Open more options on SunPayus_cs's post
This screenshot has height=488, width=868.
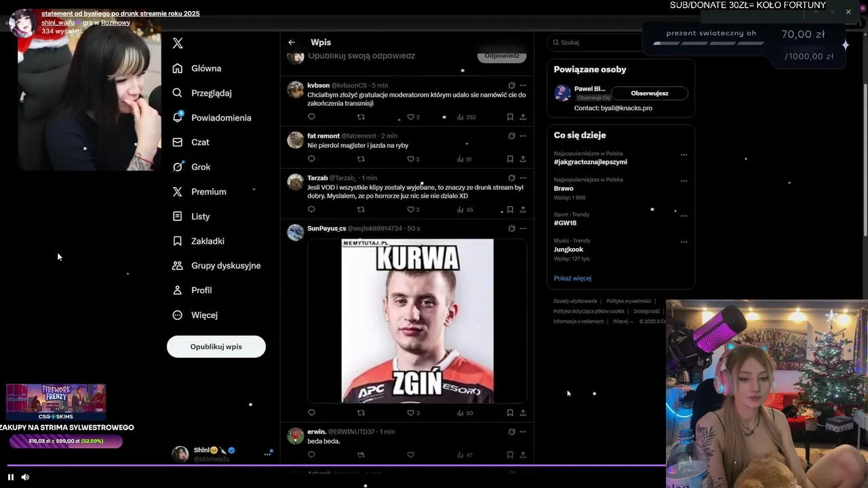pos(523,228)
